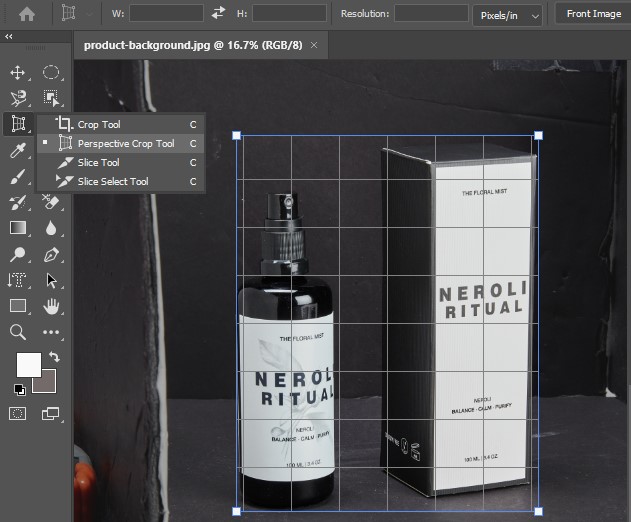631x522 pixels.
Task: Click the Resolution input field
Action: [431, 13]
